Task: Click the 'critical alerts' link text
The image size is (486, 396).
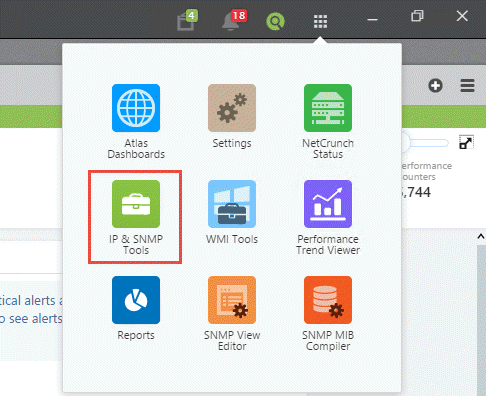Action: tap(28, 301)
